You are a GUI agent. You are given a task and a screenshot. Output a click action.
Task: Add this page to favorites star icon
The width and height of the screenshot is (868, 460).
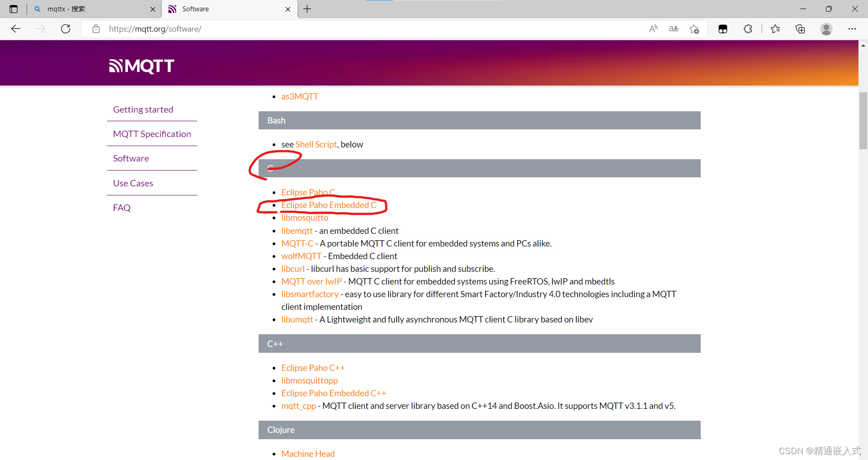tap(694, 29)
